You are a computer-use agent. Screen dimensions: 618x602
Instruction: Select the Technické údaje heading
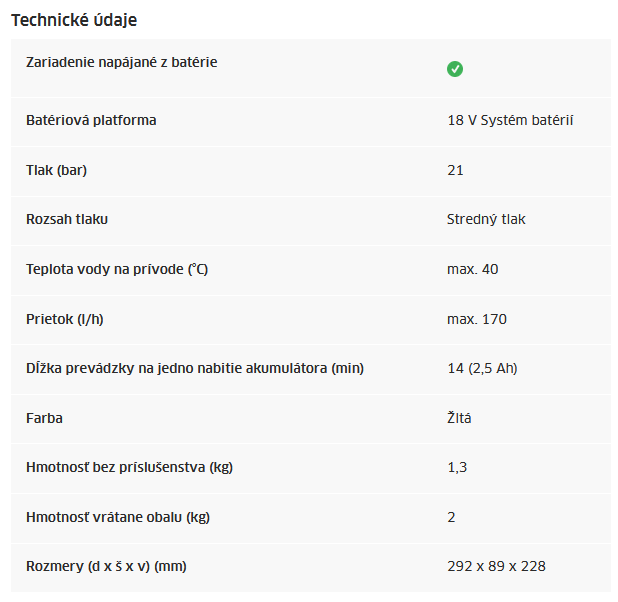click(x=74, y=20)
